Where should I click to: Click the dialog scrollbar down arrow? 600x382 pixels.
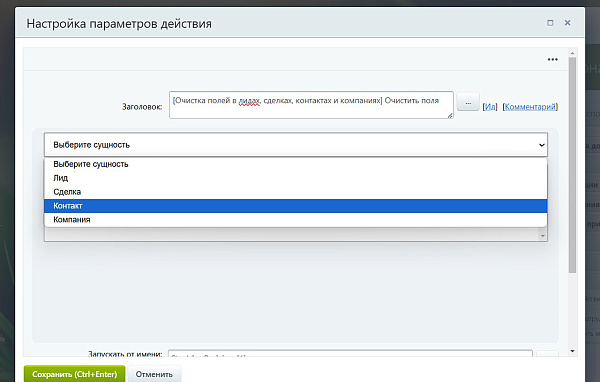click(x=572, y=351)
